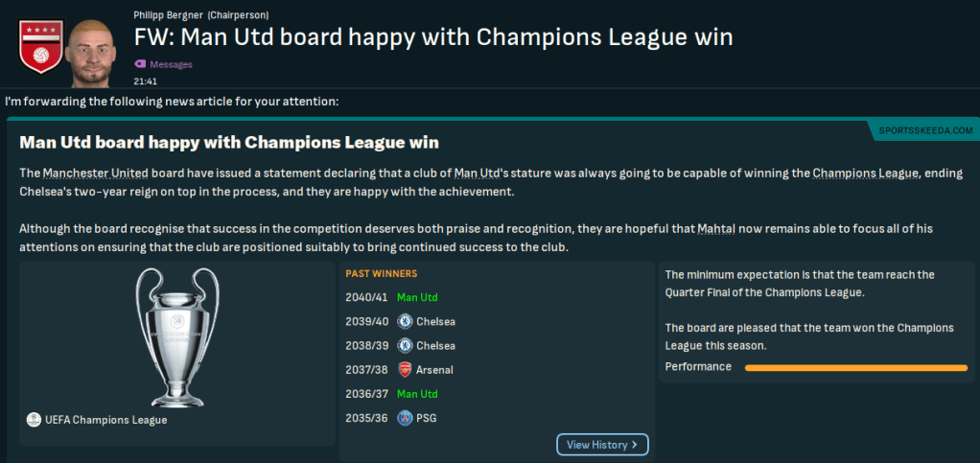
Task: Click the PSG badge icon
Action: coord(406,418)
